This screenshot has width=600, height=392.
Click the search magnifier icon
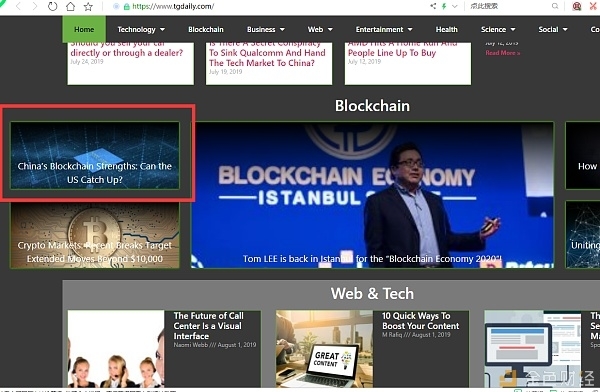(555, 6)
